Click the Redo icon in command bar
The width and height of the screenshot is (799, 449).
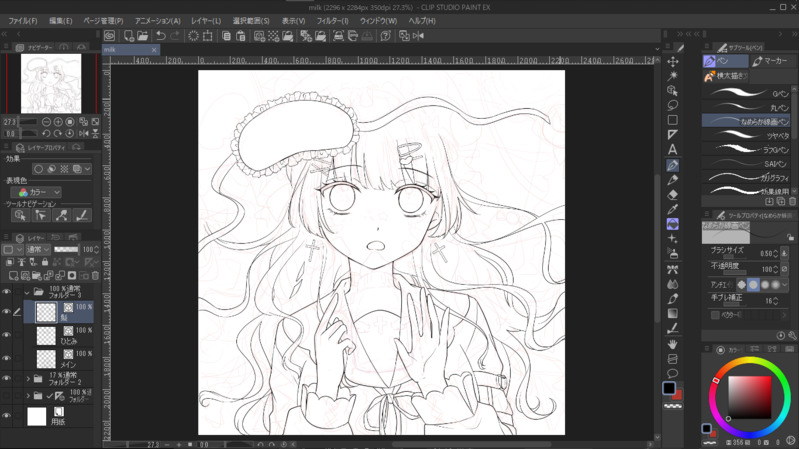(x=175, y=36)
